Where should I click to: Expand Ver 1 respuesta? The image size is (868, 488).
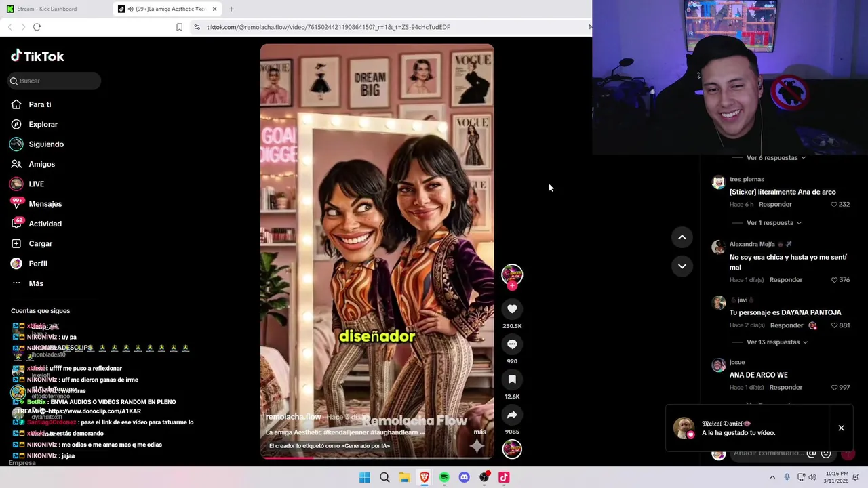(x=774, y=222)
